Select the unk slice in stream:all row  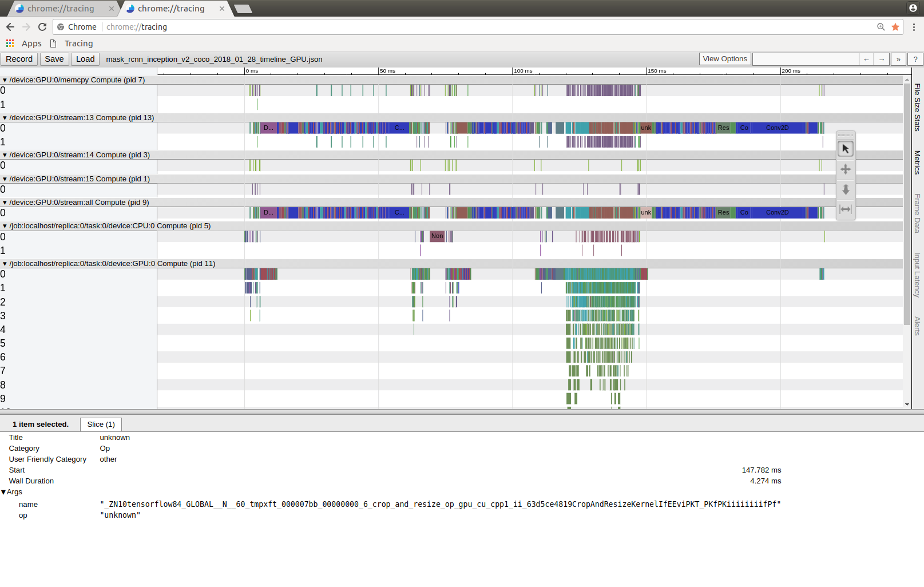(646, 212)
